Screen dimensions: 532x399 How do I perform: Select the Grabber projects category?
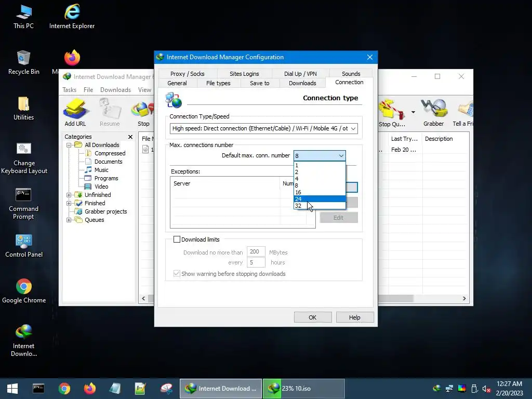click(105, 211)
